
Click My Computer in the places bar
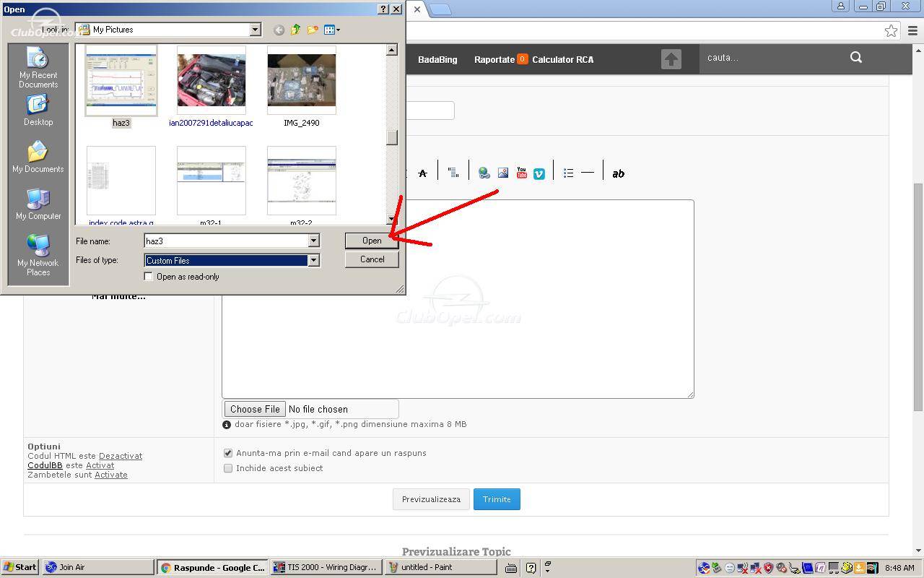point(38,204)
